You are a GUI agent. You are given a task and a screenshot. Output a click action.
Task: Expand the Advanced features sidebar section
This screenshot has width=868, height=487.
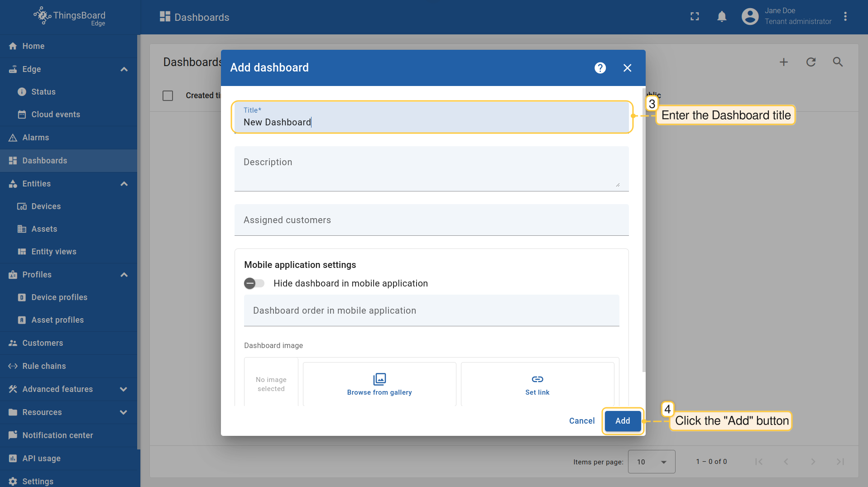pos(123,389)
